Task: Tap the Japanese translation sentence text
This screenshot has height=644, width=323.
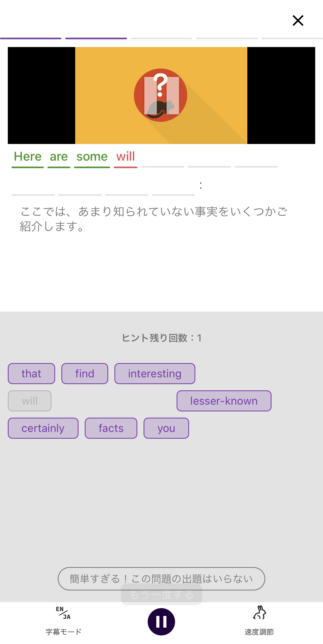Action: (x=153, y=219)
